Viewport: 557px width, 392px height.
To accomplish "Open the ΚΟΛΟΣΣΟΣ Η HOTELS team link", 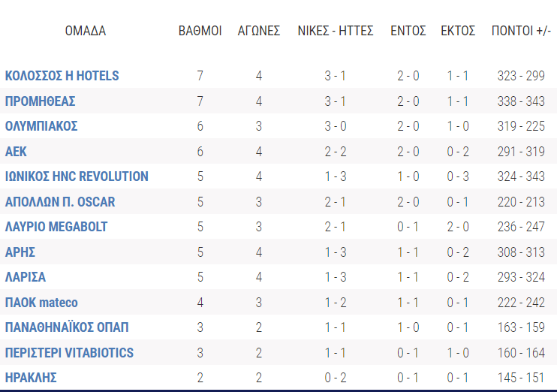I will (x=62, y=76).
